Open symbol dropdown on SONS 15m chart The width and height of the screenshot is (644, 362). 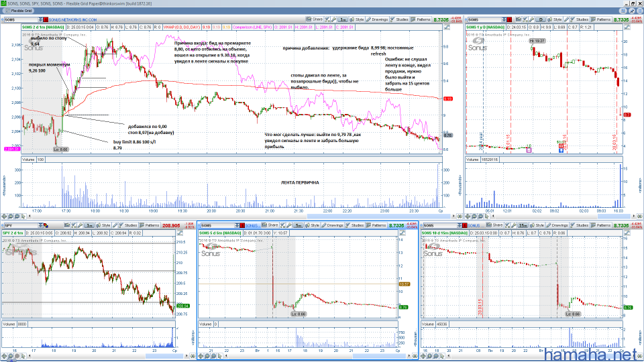(459, 225)
